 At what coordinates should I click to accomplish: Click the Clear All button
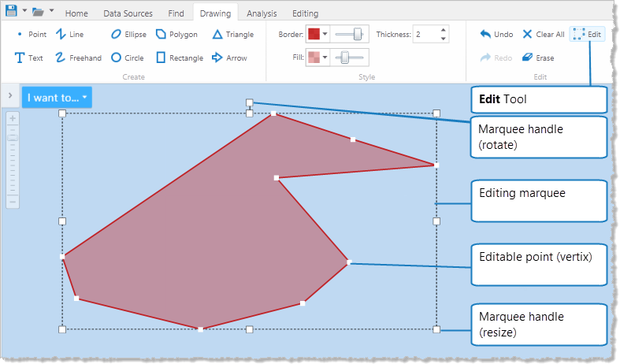[x=544, y=35]
